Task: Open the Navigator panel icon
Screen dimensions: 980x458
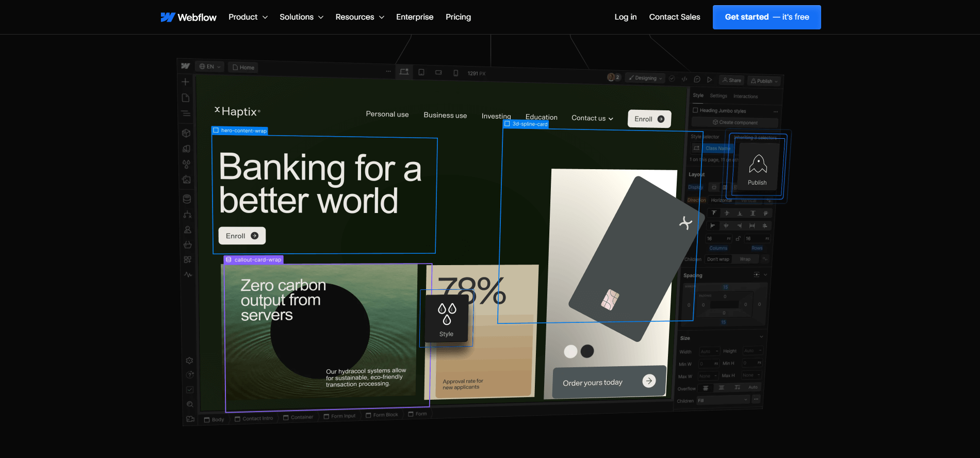Action: tap(186, 113)
